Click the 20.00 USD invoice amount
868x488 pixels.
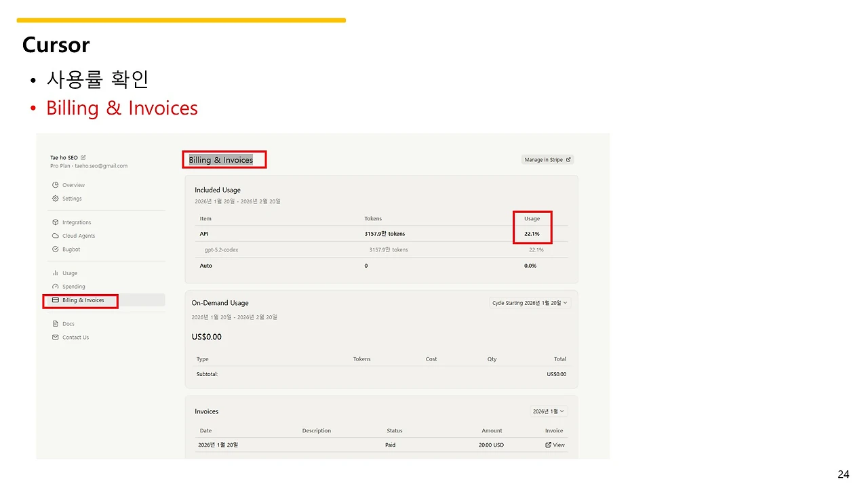pyautogui.click(x=491, y=445)
